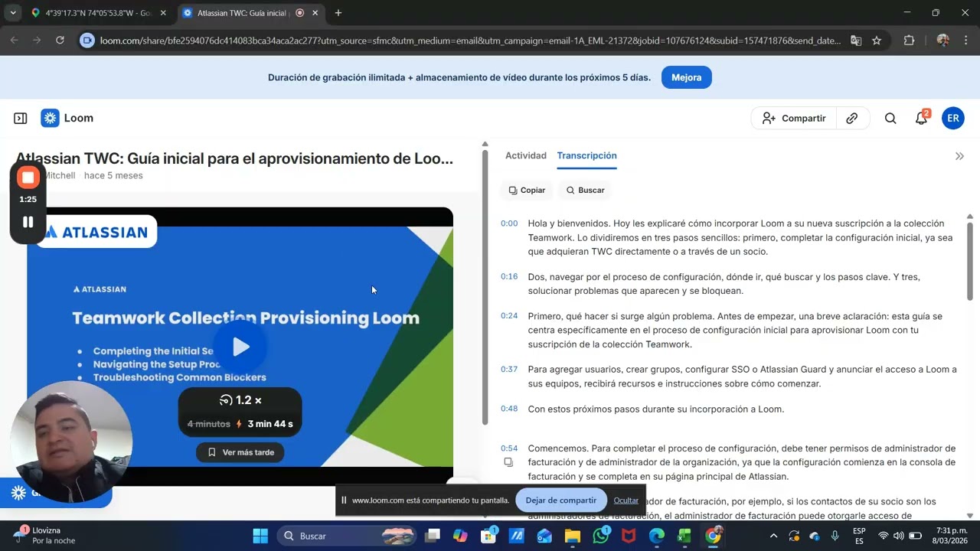Click the Loom URL address bar
The height and width of the screenshot is (551, 980).
[470, 41]
